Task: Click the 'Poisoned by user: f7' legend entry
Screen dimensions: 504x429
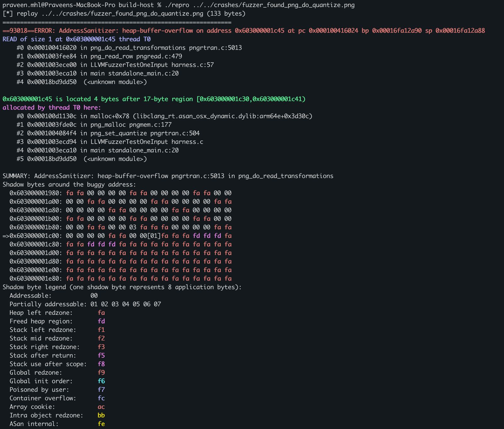Action: [x=57, y=389]
